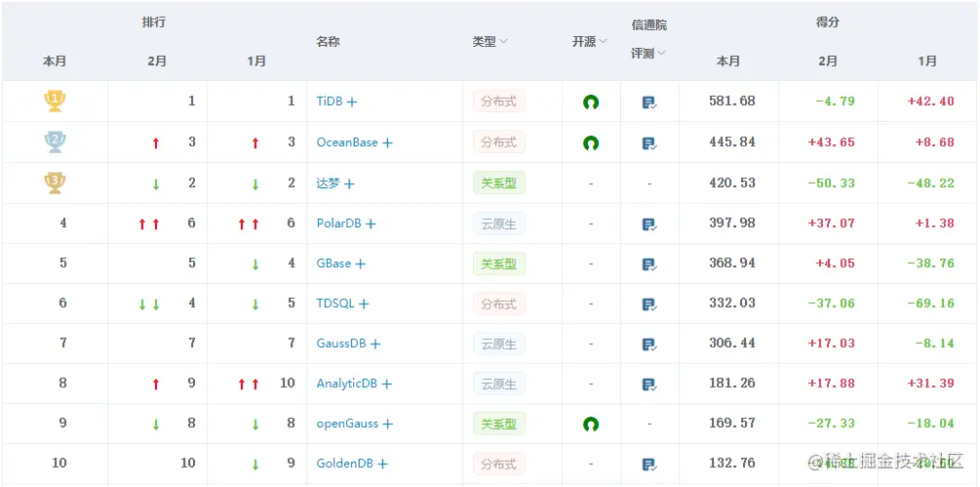Click the 名称 column header
The width and height of the screenshot is (980, 487).
click(x=328, y=42)
